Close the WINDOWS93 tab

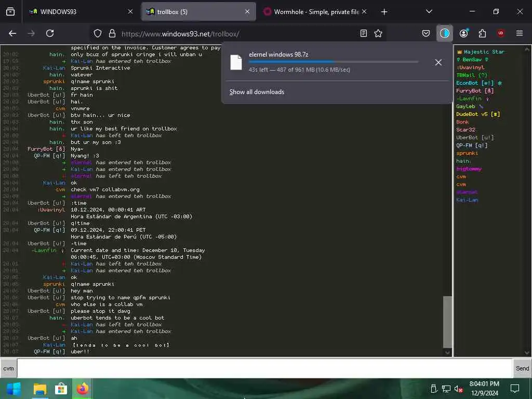(130, 12)
